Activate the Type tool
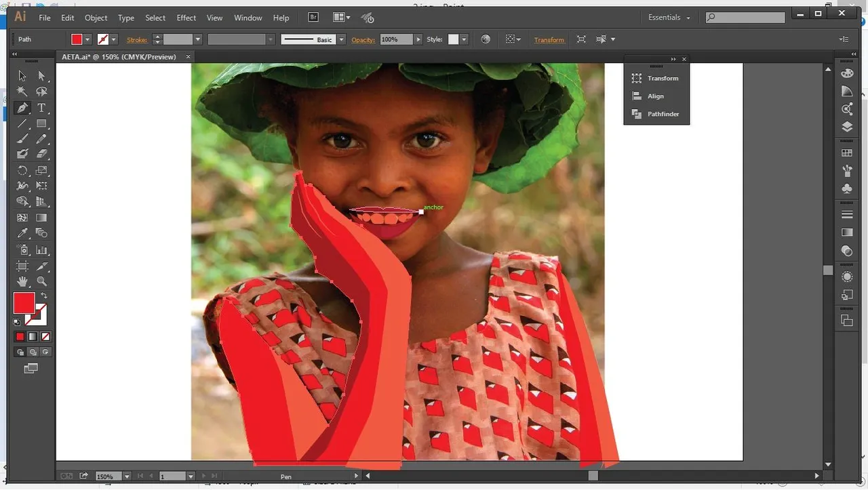Image resolution: width=868 pixels, height=490 pixels. 41,108
